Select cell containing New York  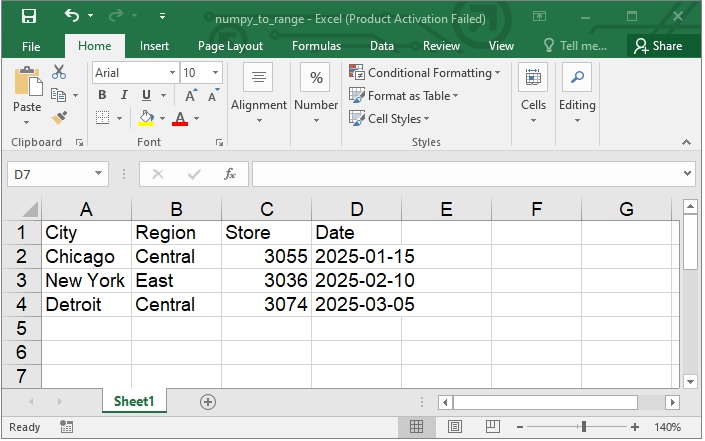(85, 281)
